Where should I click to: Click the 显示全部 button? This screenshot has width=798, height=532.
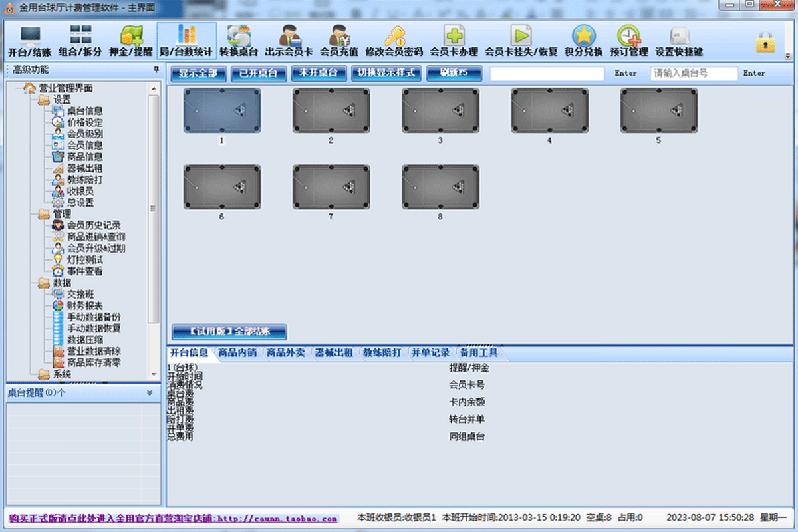coord(199,73)
